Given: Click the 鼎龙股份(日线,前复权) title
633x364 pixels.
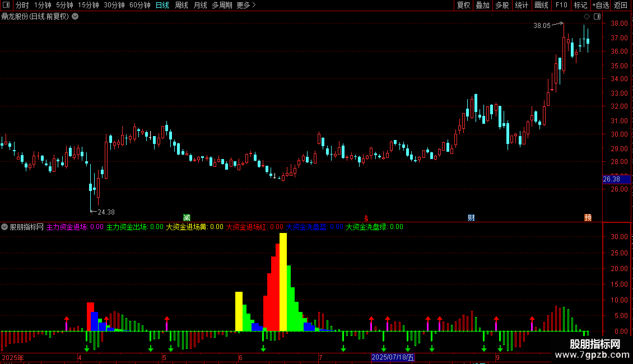Looking at the screenshot, I should click(35, 17).
